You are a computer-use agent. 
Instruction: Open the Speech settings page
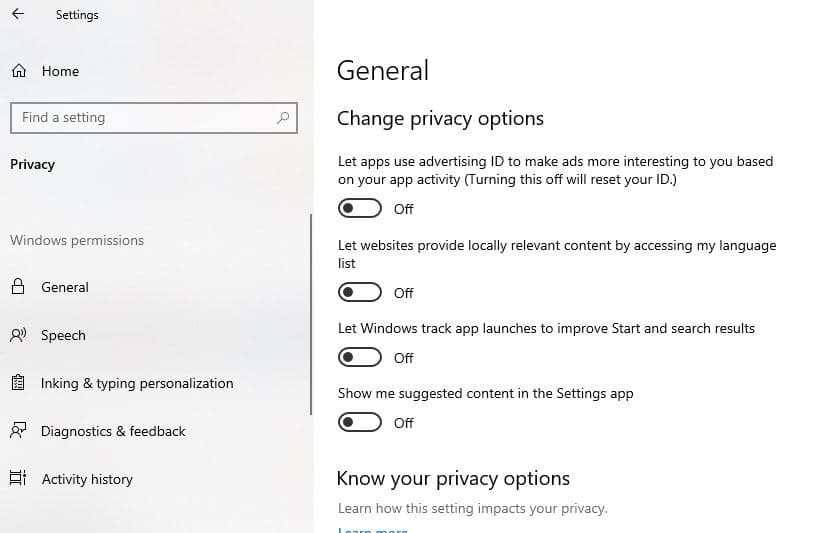pyautogui.click(x=63, y=335)
